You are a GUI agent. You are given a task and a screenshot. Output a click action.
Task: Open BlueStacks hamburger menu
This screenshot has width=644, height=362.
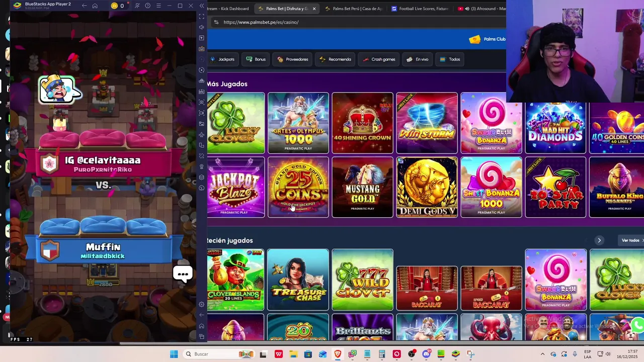(x=158, y=6)
